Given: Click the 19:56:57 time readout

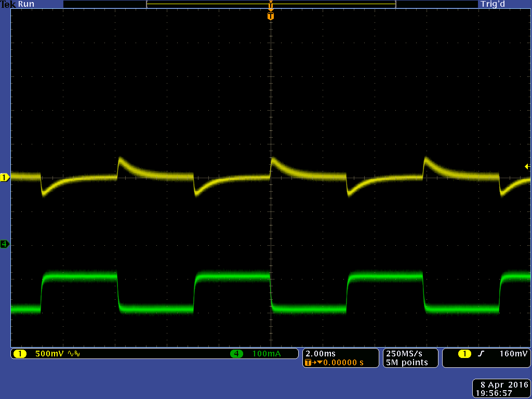Looking at the screenshot, I should (x=494, y=393).
